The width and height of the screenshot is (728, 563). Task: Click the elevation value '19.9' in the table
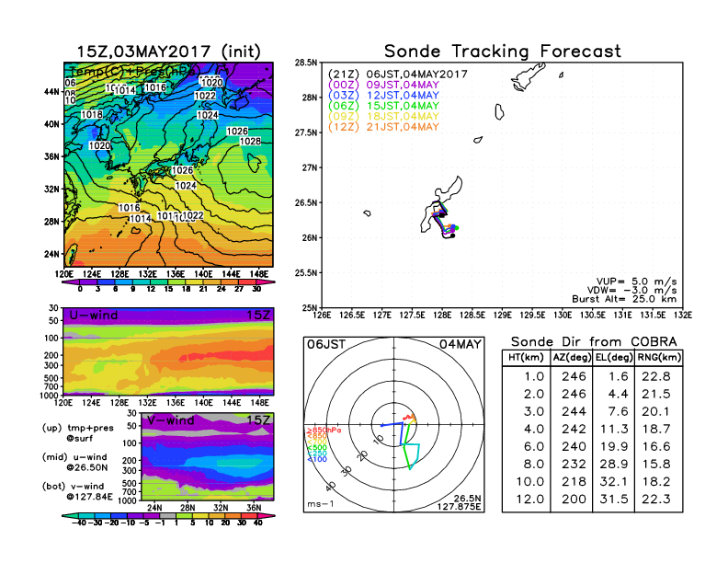614,447
